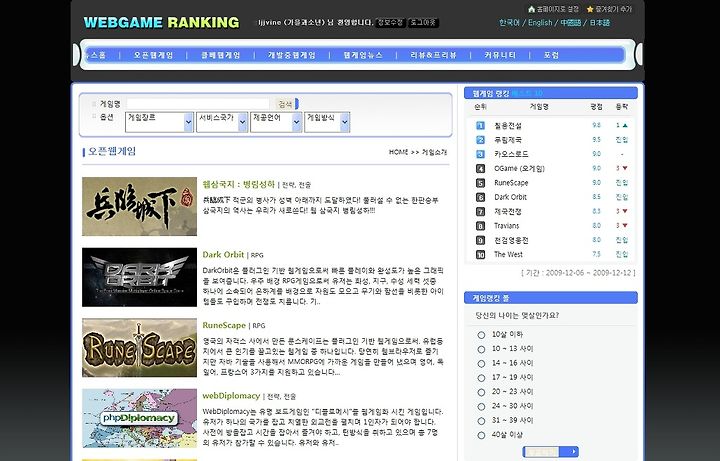Select the '10 ~ 13 사이' age option
Image resolution: width=720 pixels, height=461 pixels.
[x=481, y=349]
